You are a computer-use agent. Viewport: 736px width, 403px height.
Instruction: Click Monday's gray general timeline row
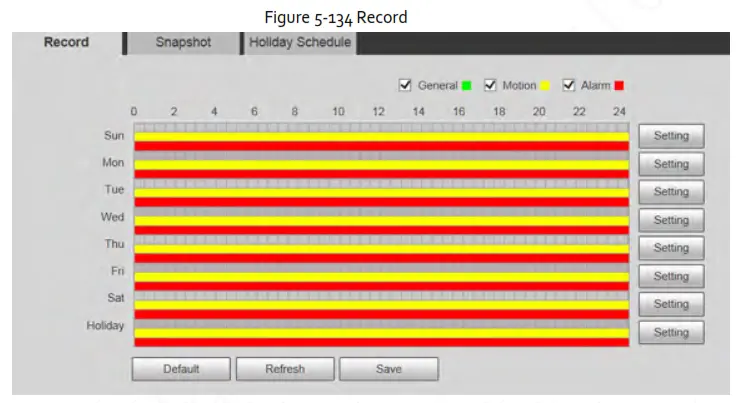pyautogui.click(x=382, y=156)
